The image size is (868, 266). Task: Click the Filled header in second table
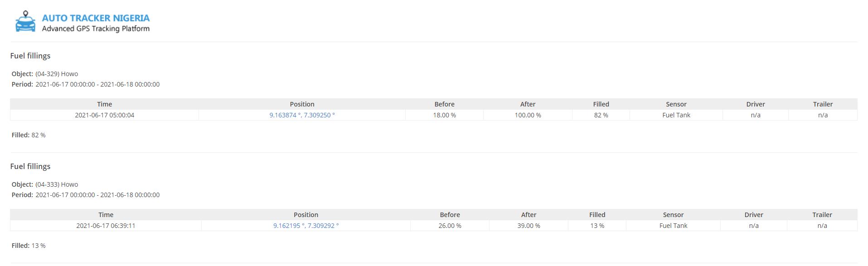point(597,215)
